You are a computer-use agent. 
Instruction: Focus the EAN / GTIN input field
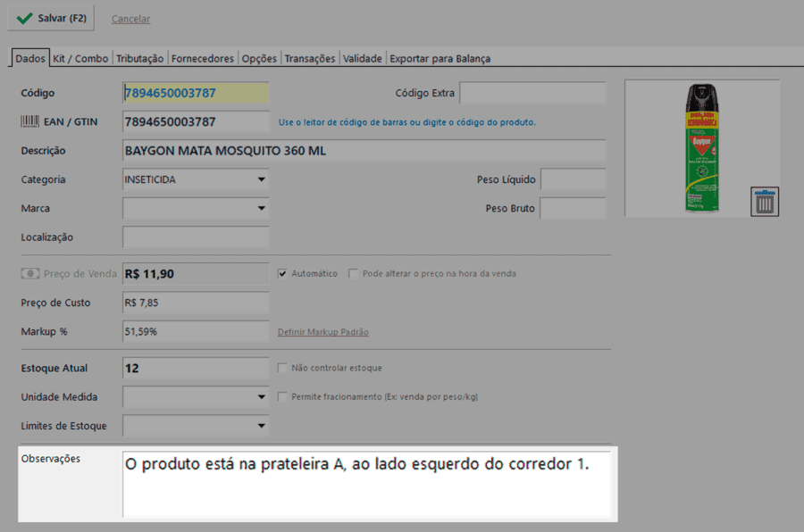click(196, 121)
